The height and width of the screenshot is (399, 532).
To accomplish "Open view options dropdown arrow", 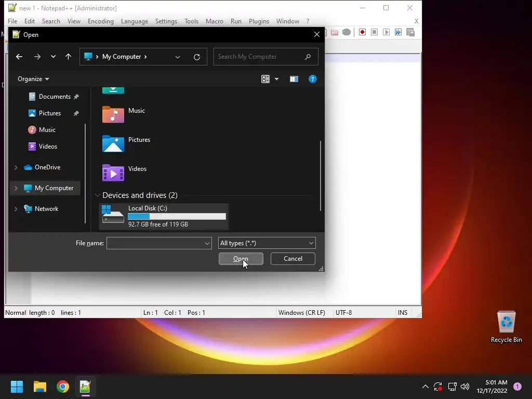I will click(x=276, y=79).
